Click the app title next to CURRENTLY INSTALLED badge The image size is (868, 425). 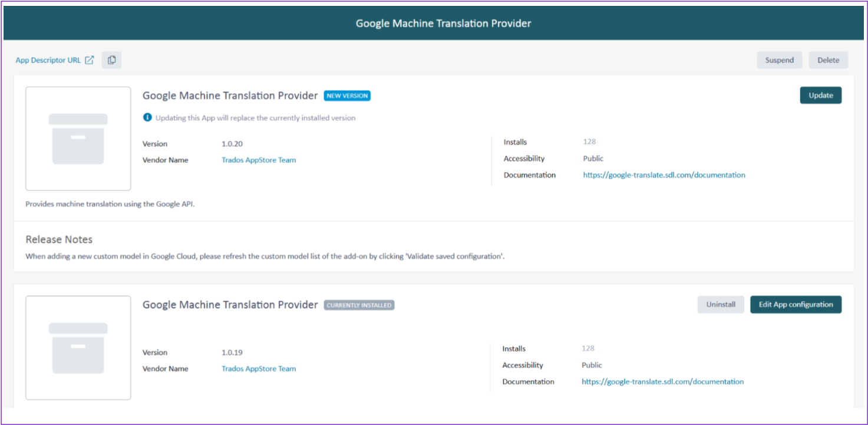[x=230, y=305]
